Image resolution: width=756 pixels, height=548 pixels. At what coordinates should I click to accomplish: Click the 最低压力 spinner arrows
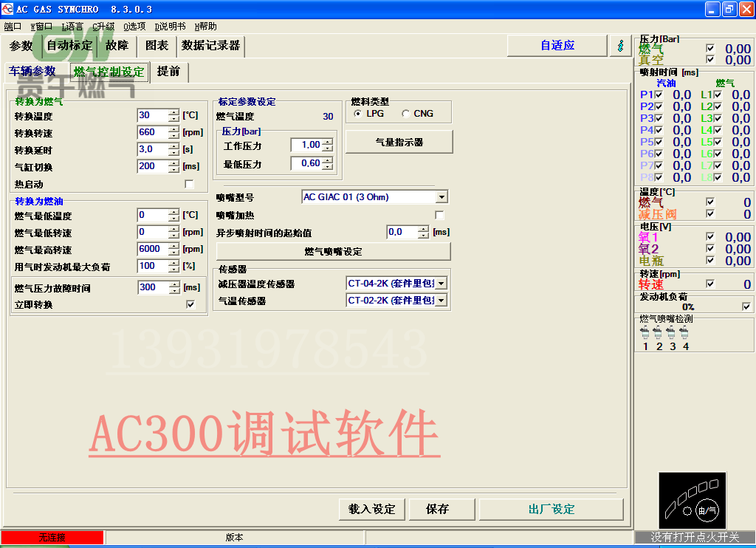point(327,163)
